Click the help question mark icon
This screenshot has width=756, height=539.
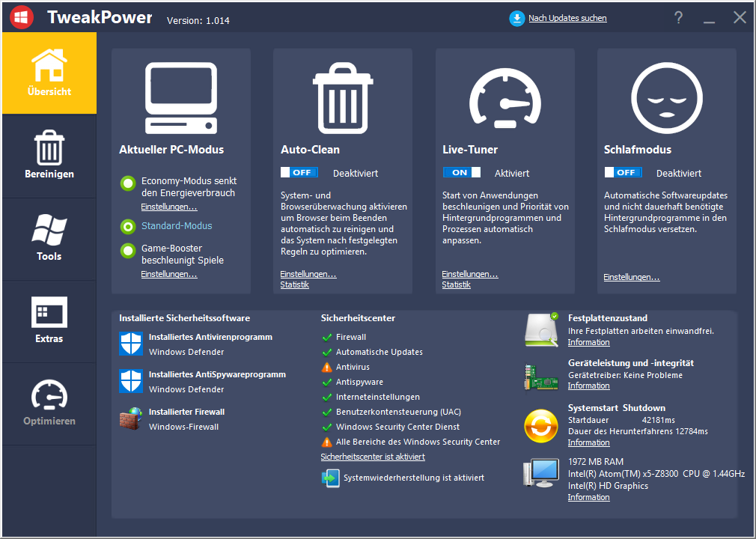click(678, 18)
